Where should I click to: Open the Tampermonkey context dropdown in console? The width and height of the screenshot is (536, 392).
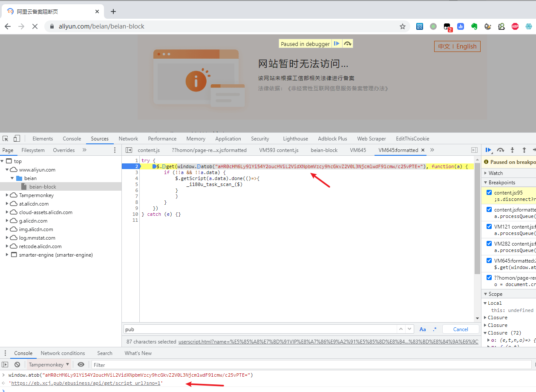[x=49, y=365]
